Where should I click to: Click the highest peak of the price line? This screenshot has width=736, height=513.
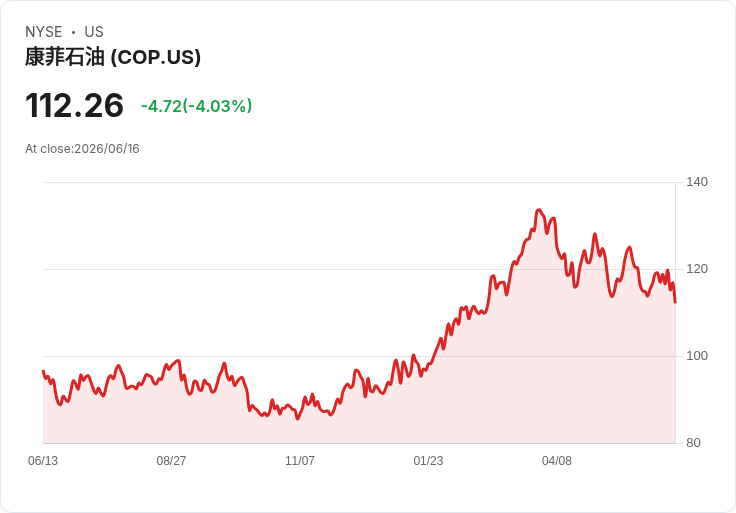click(x=539, y=210)
